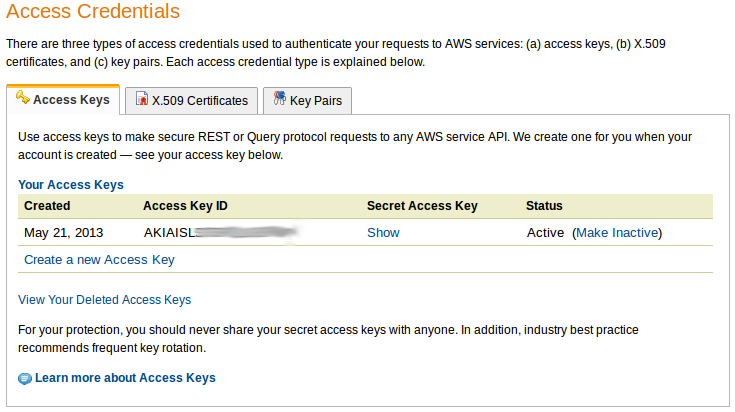
Task: Open the Key Pairs tab
Action: (x=307, y=101)
